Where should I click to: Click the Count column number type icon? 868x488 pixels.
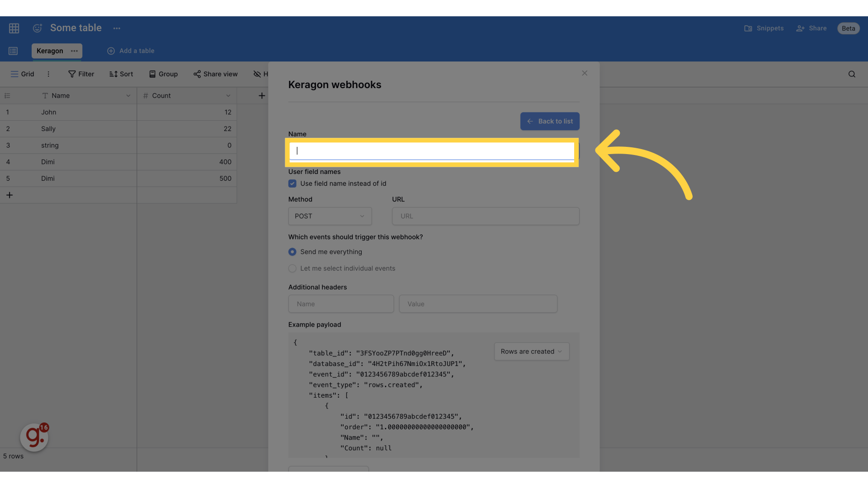(x=146, y=96)
